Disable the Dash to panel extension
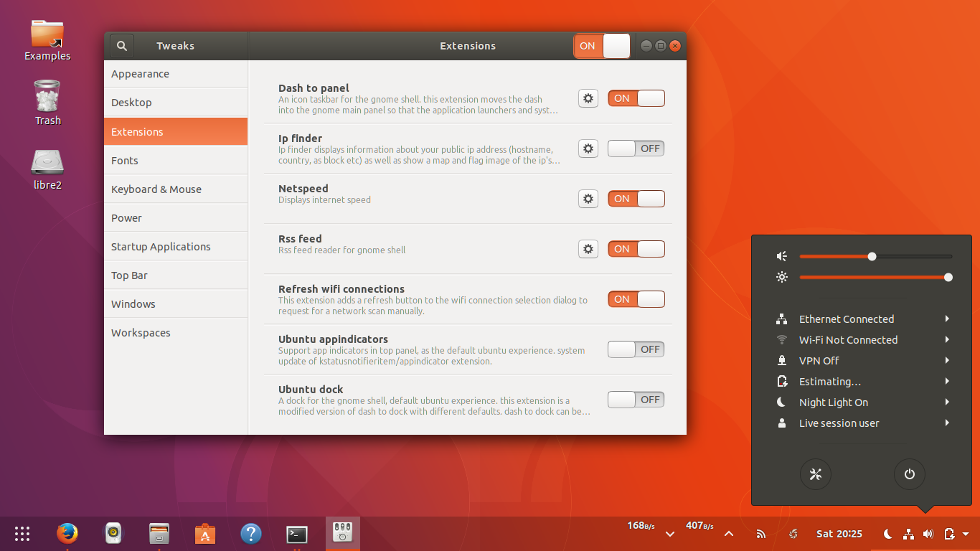 636,98
